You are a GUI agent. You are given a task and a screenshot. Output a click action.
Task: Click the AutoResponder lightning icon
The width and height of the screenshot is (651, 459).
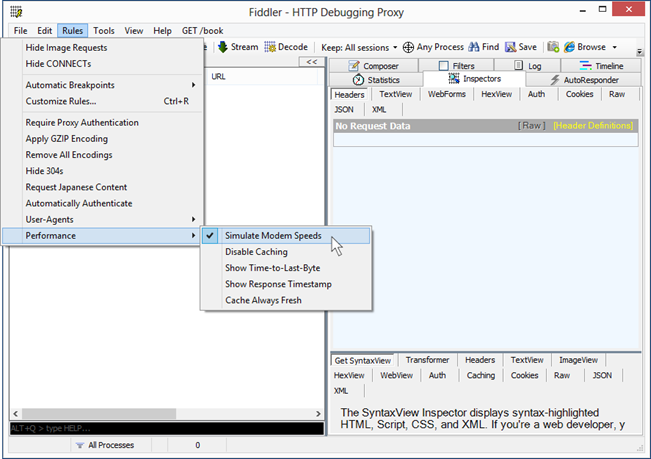click(x=555, y=80)
